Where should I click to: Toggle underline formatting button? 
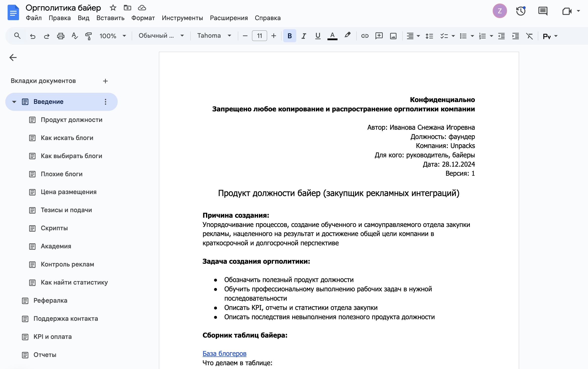point(318,36)
